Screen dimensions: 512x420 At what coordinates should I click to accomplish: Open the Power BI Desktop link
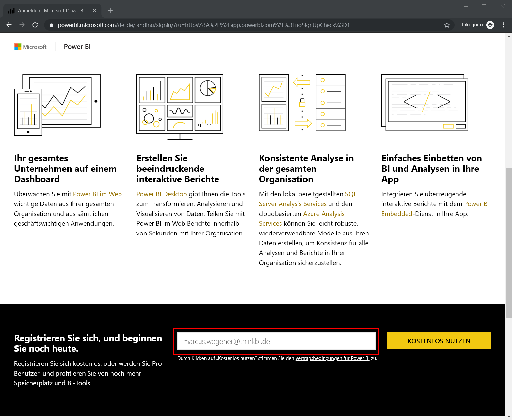[162, 194]
